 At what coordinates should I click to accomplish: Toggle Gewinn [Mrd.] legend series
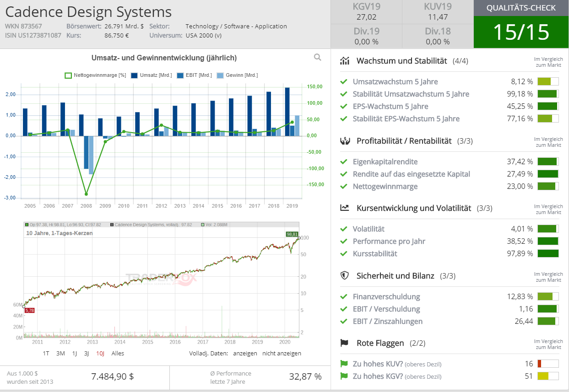[237, 75]
